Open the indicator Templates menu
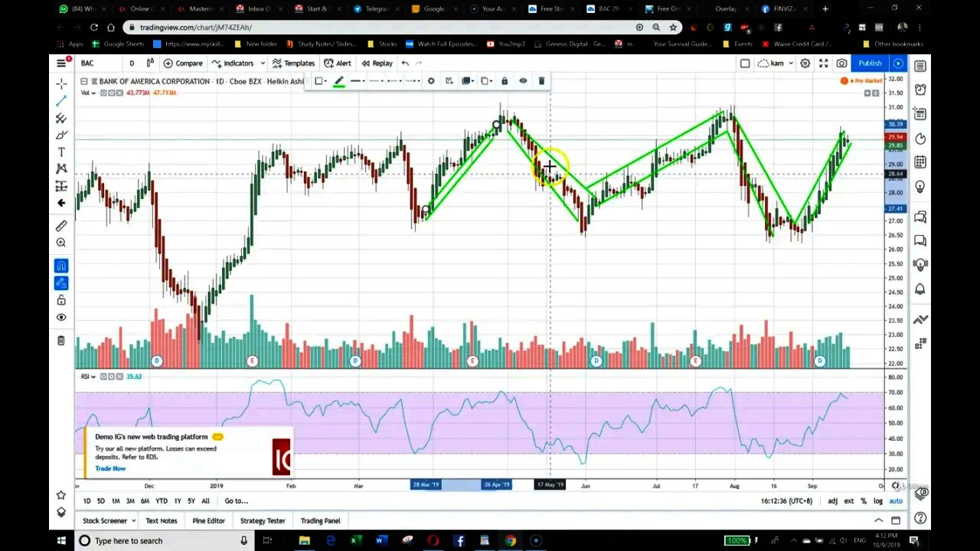This screenshot has width=980, height=551. point(293,63)
